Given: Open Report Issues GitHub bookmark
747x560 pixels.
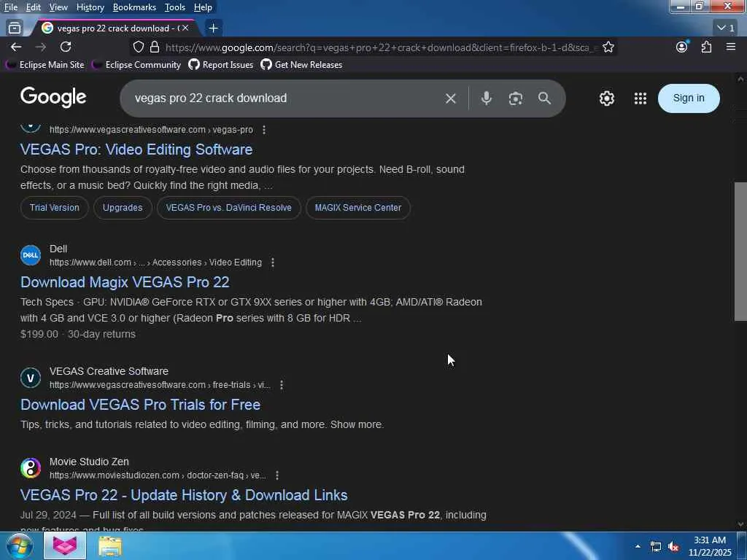Looking at the screenshot, I should click(x=221, y=65).
